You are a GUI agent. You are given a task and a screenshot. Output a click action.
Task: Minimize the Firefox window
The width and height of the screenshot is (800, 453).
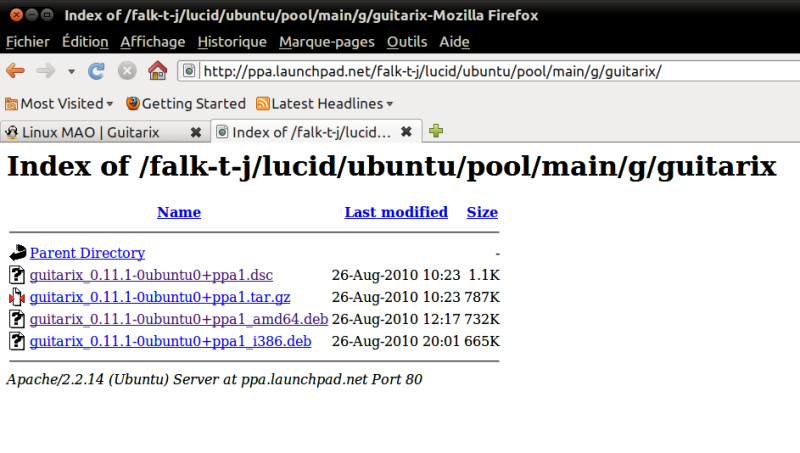(x=32, y=15)
